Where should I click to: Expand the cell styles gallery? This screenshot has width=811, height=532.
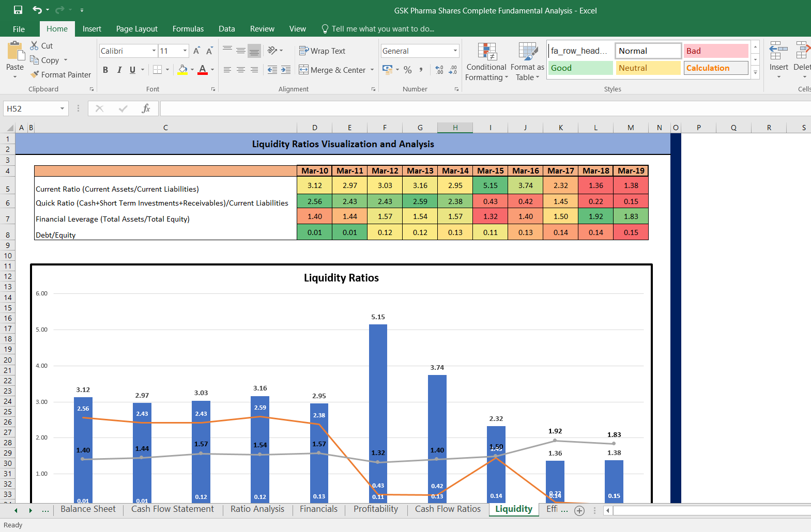click(755, 73)
